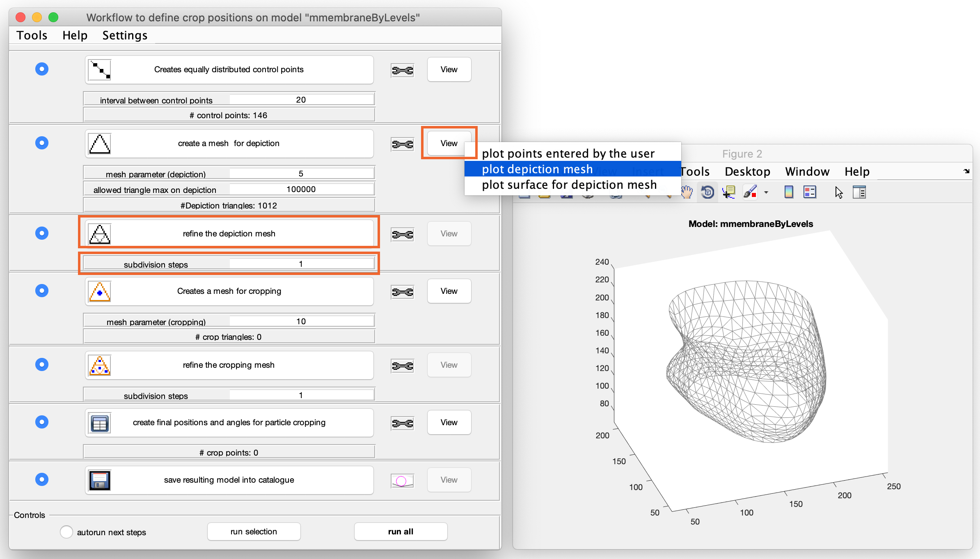Click 'run all' button
This screenshot has height=559, width=980.
click(x=401, y=532)
